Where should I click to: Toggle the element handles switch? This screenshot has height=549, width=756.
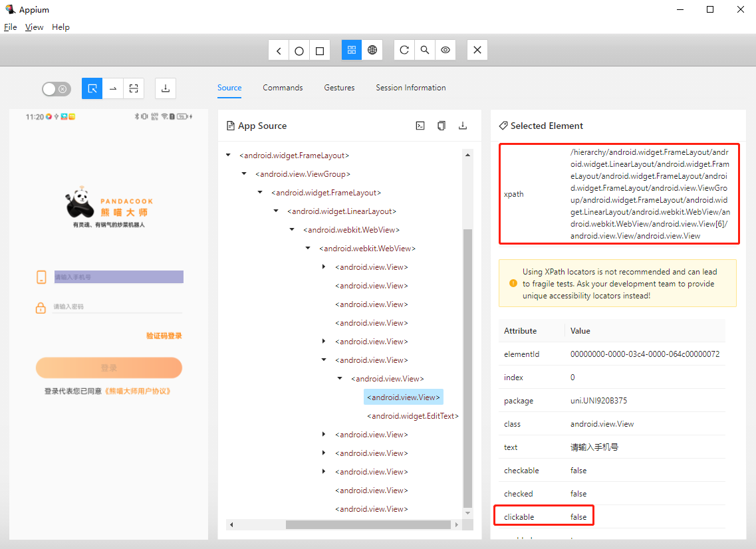tap(56, 88)
